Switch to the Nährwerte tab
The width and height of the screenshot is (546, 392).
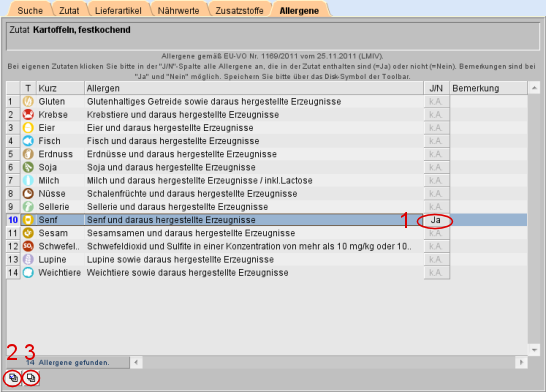178,10
